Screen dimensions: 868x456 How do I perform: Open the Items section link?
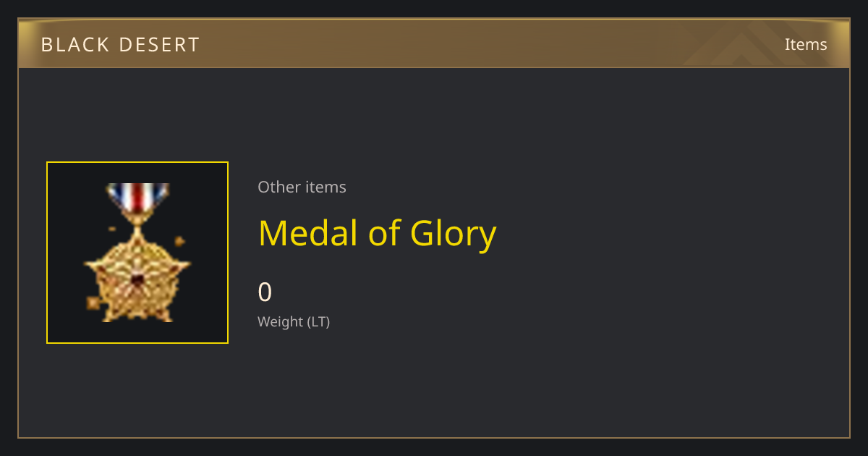(806, 44)
